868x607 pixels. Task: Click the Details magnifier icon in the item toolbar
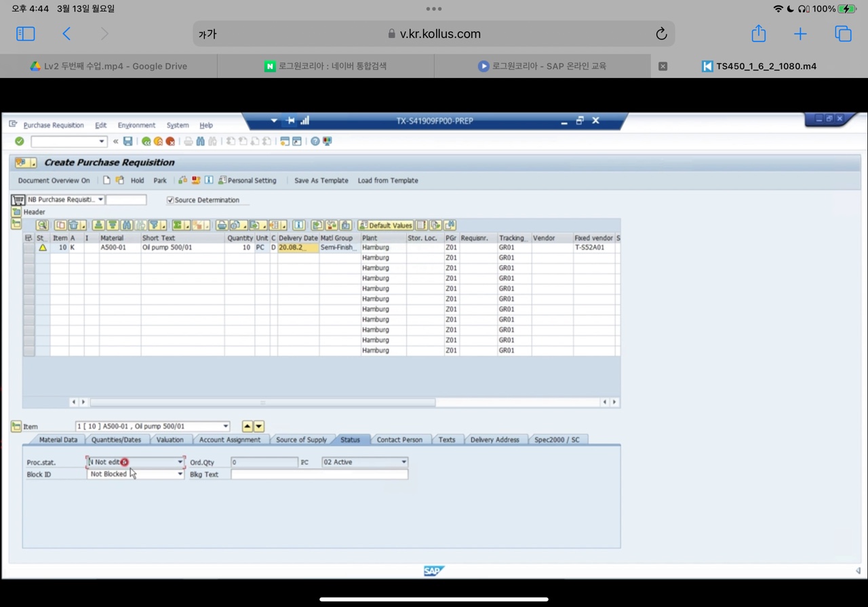click(43, 225)
